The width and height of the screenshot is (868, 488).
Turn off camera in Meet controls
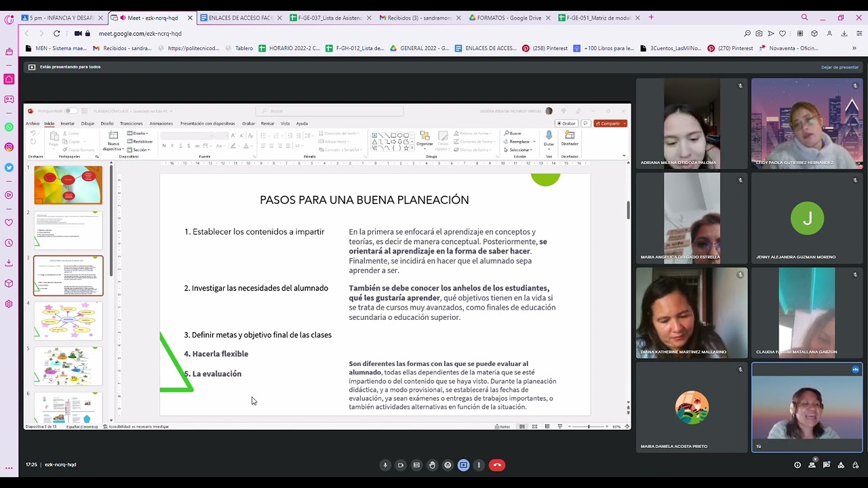tap(401, 465)
